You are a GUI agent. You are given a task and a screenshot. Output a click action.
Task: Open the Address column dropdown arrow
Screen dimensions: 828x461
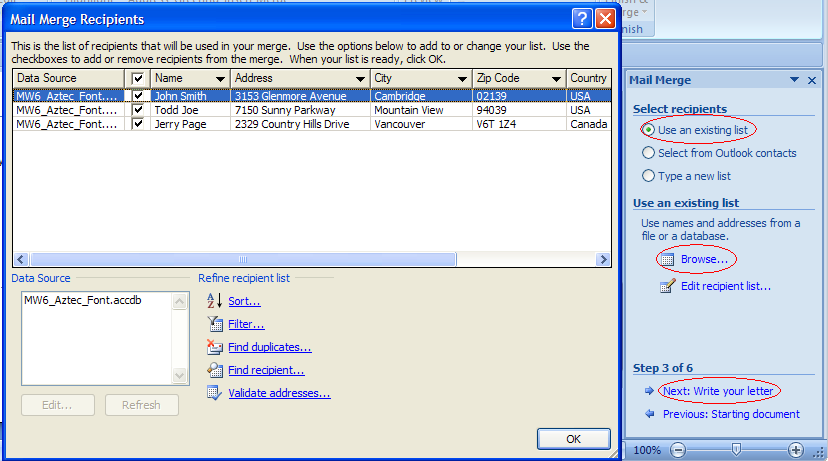(359, 78)
